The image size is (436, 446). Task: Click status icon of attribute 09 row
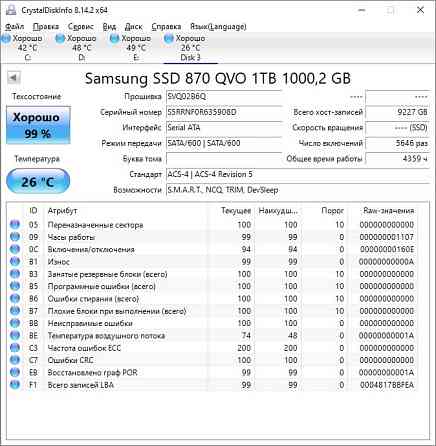pos(15,237)
